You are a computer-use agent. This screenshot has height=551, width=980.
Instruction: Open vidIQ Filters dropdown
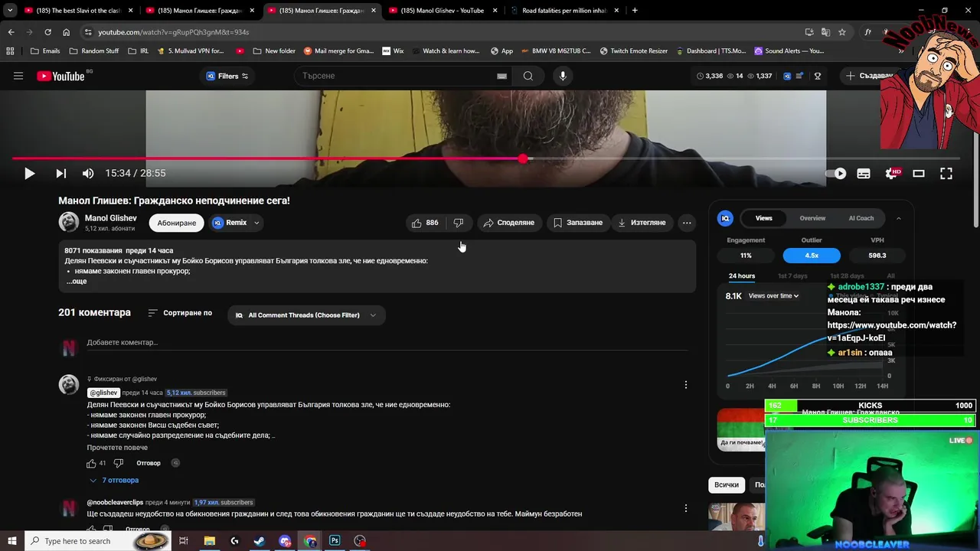click(227, 76)
